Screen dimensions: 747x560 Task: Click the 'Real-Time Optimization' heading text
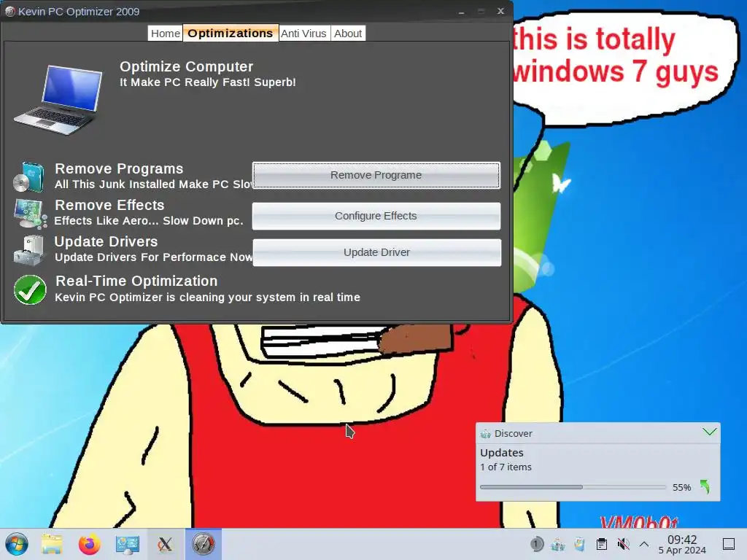[136, 281]
